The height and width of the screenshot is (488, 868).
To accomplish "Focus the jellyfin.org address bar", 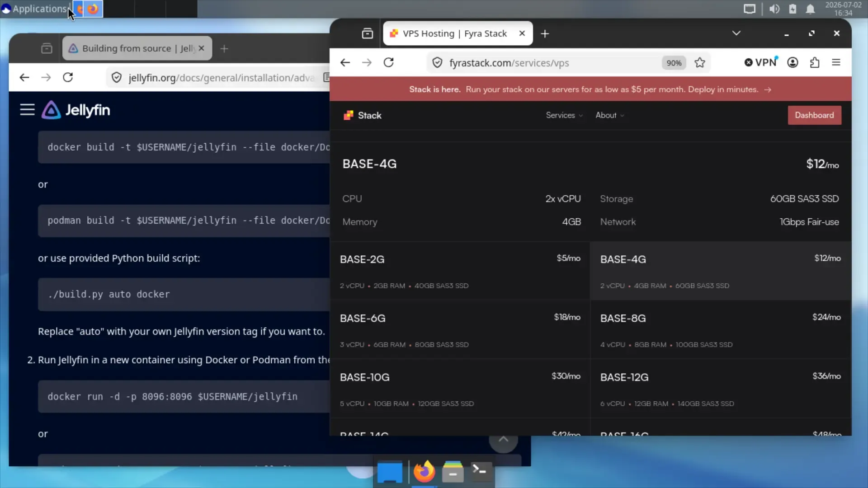I will [222, 78].
